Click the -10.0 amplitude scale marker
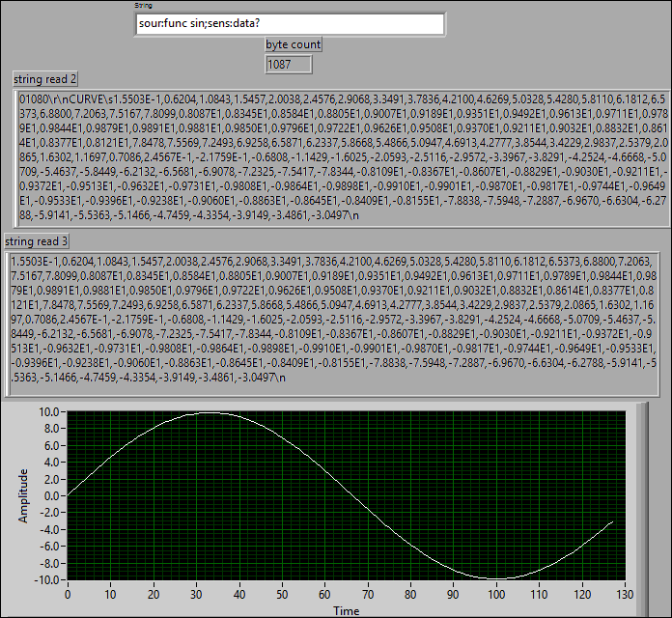The height and width of the screenshot is (618, 672). click(46, 579)
